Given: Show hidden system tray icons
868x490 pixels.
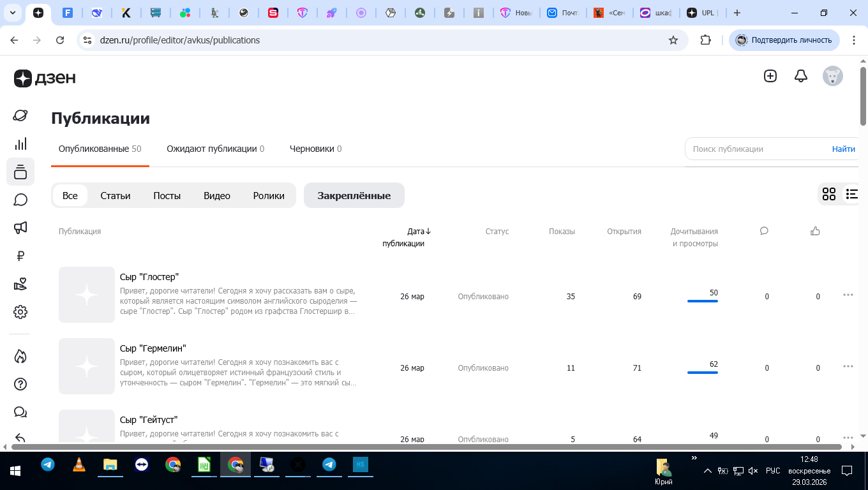Looking at the screenshot, I should 707,471.
